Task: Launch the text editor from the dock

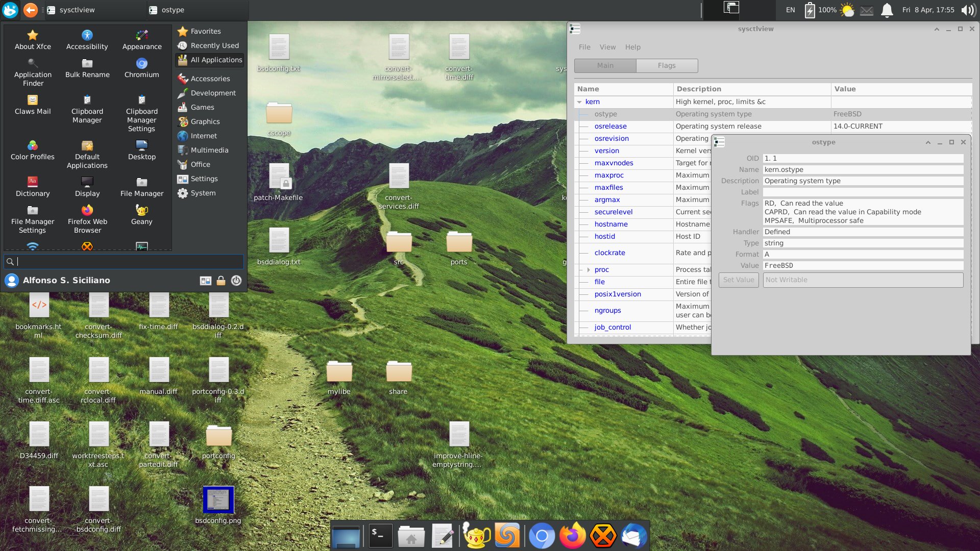Action: 443,536
